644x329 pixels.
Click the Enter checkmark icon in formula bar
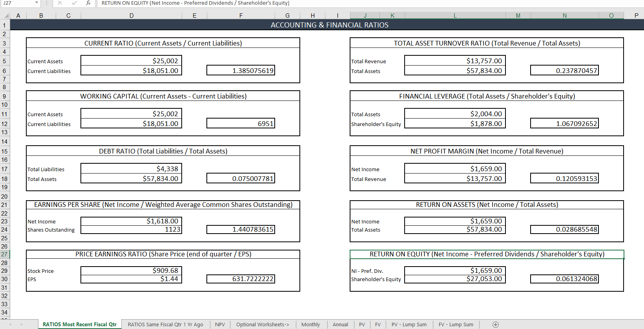pos(74,3)
